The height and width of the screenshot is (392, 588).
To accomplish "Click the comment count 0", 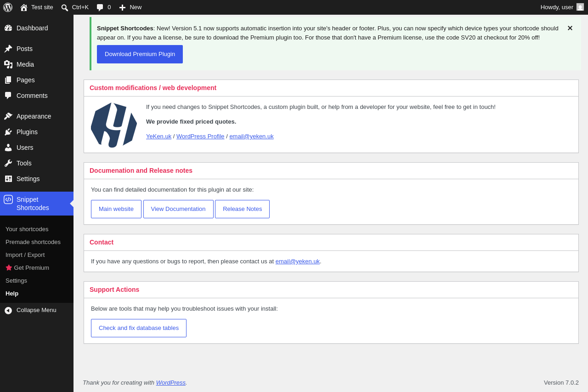I will (109, 7).
